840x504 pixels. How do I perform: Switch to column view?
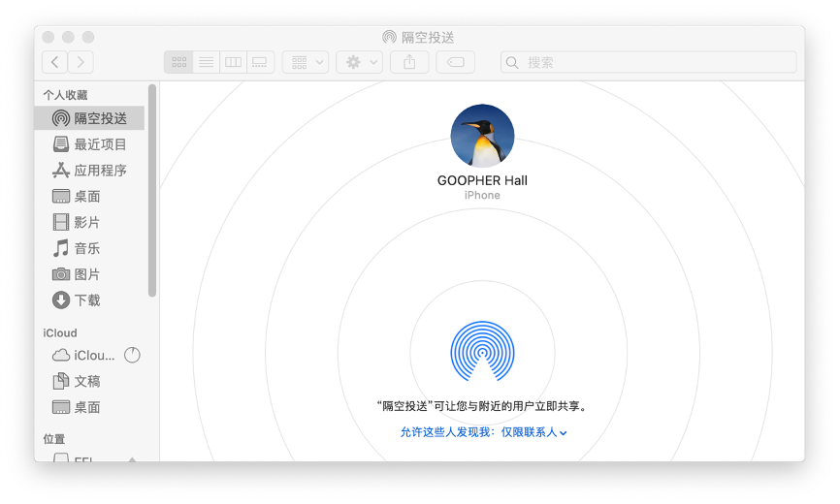coord(233,62)
